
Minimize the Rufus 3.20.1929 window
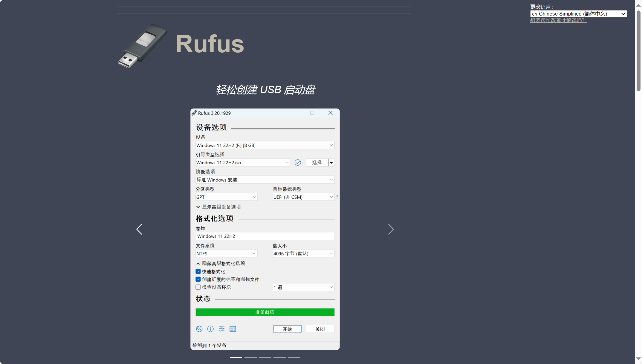point(294,113)
